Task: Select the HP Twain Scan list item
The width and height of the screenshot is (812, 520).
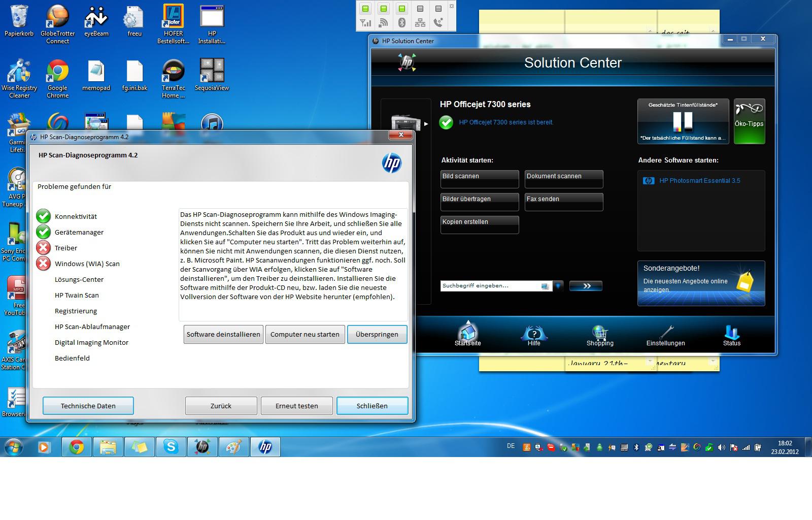Action: pyautogui.click(x=77, y=295)
